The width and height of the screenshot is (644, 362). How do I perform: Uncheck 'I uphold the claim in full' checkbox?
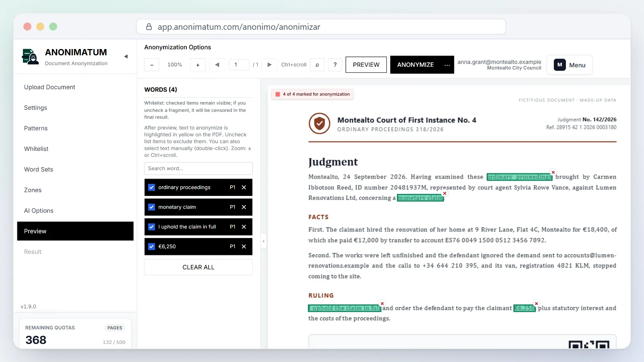152,227
